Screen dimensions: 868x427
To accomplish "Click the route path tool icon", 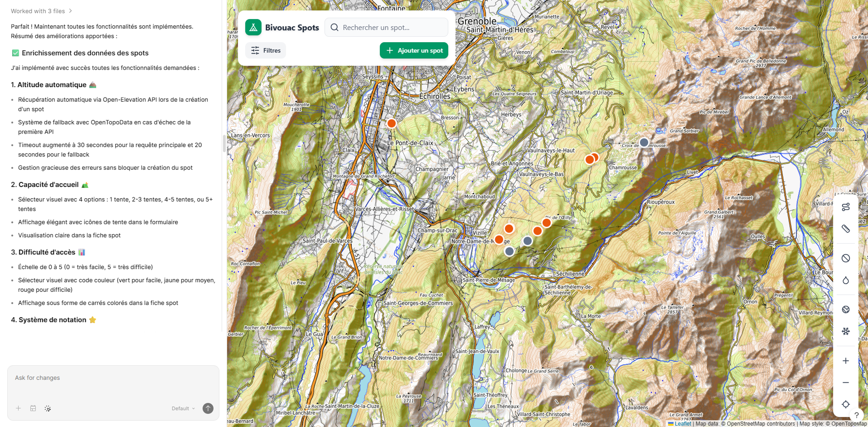I will pyautogui.click(x=845, y=207).
